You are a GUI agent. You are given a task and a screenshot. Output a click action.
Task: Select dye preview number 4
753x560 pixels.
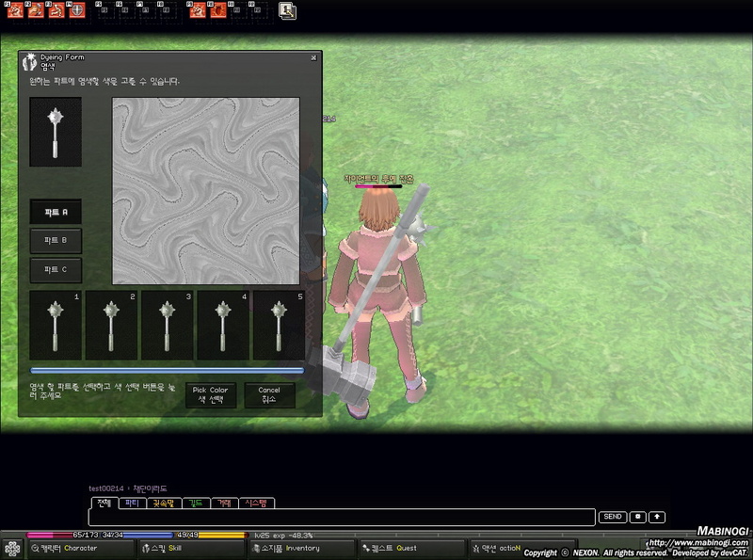[x=223, y=325]
